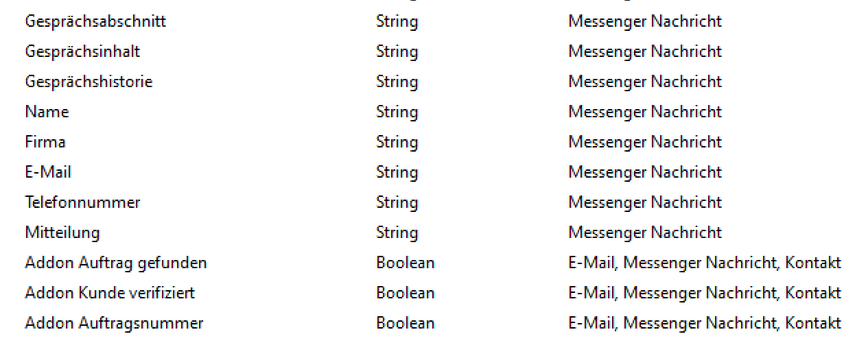Click usage text beside Addon Kunde verifiziert
868x356 pixels.
705,294
